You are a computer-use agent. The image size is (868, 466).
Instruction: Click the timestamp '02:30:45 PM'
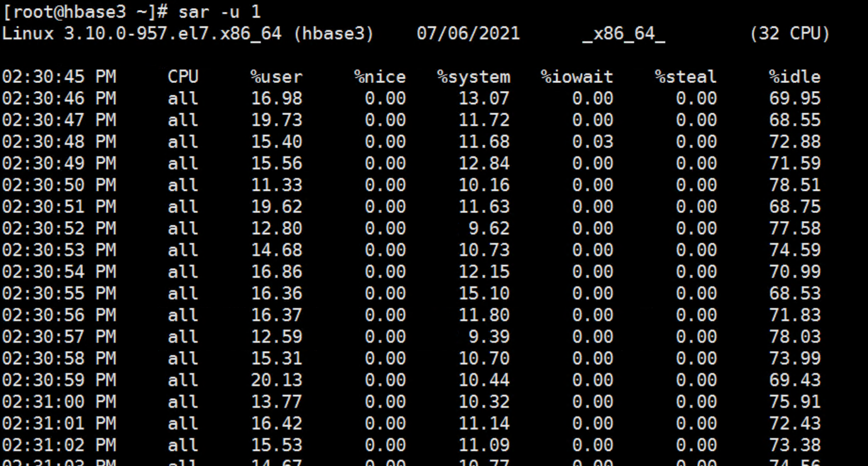(59, 77)
